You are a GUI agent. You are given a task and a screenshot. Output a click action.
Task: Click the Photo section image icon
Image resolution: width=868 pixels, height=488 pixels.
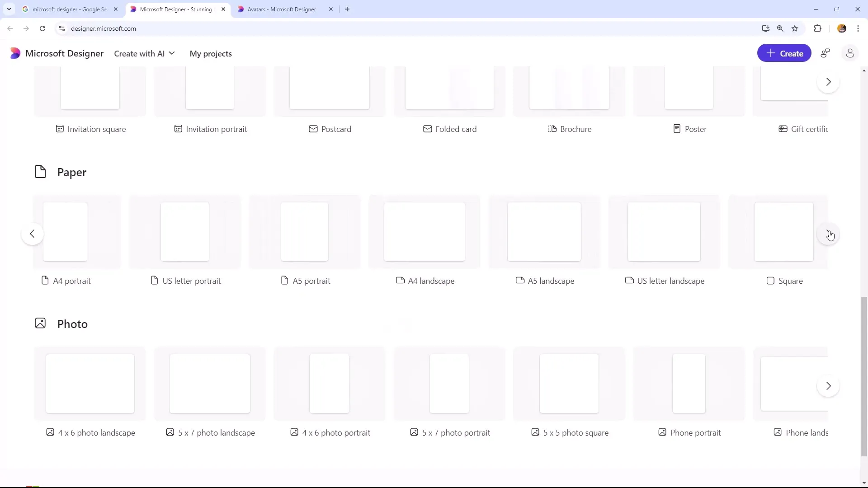click(x=40, y=323)
